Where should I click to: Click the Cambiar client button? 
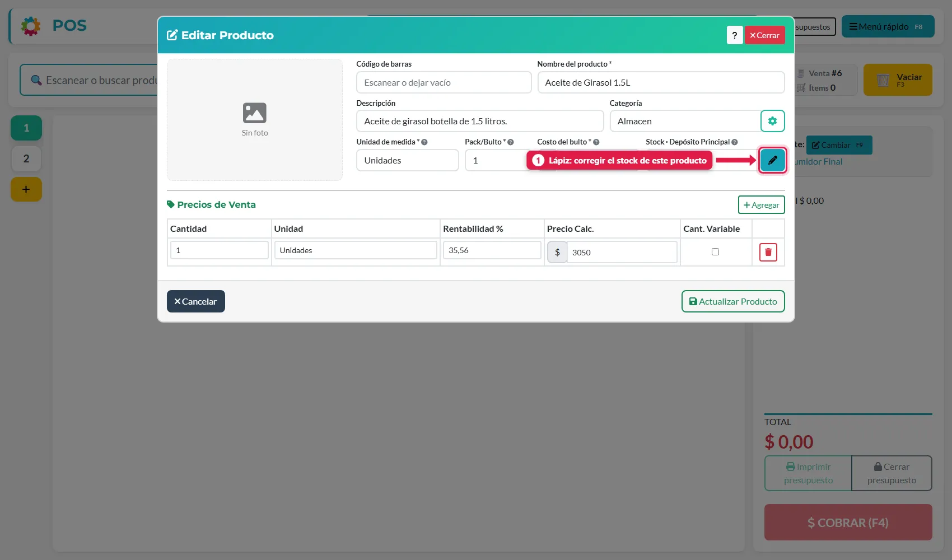tap(839, 145)
